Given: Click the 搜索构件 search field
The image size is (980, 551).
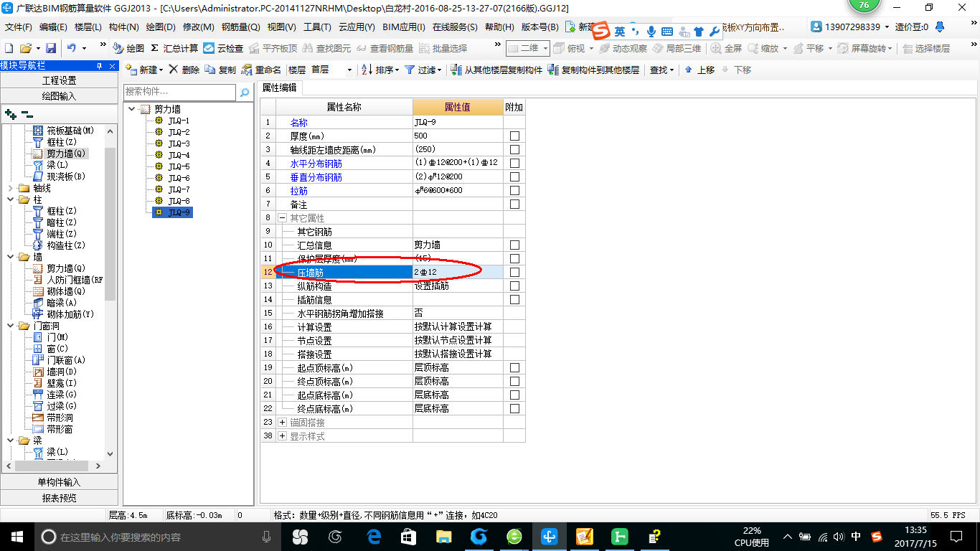Looking at the screenshot, I should (179, 92).
